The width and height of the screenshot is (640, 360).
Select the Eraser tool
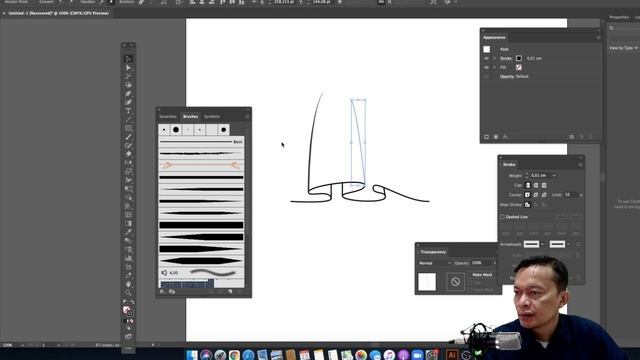(129, 154)
